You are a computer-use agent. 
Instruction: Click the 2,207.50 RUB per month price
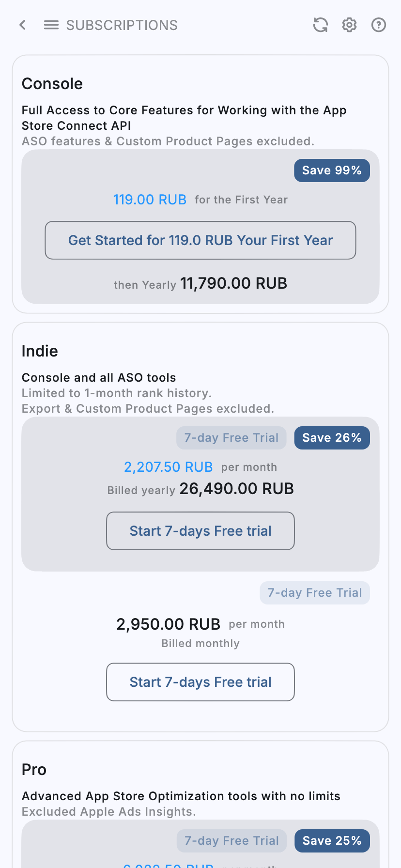click(x=168, y=467)
